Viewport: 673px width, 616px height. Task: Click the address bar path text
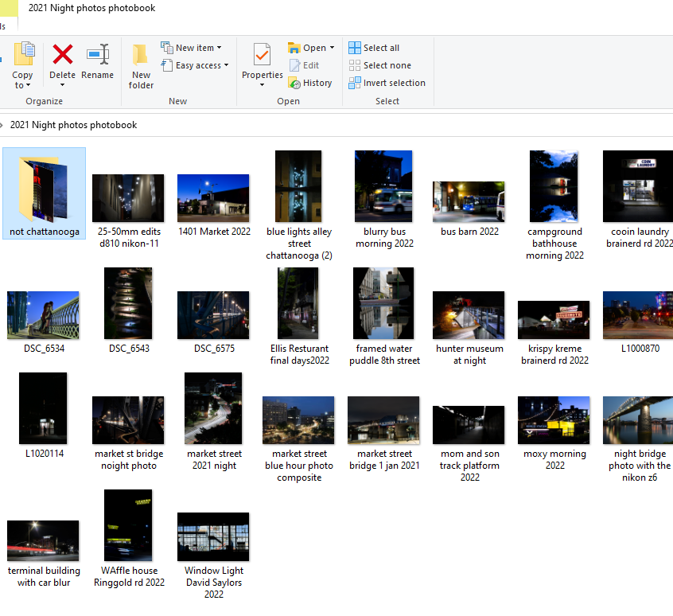point(73,125)
